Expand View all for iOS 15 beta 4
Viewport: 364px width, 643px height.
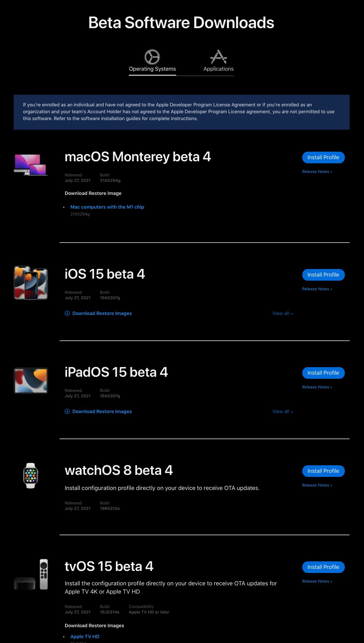click(x=283, y=313)
